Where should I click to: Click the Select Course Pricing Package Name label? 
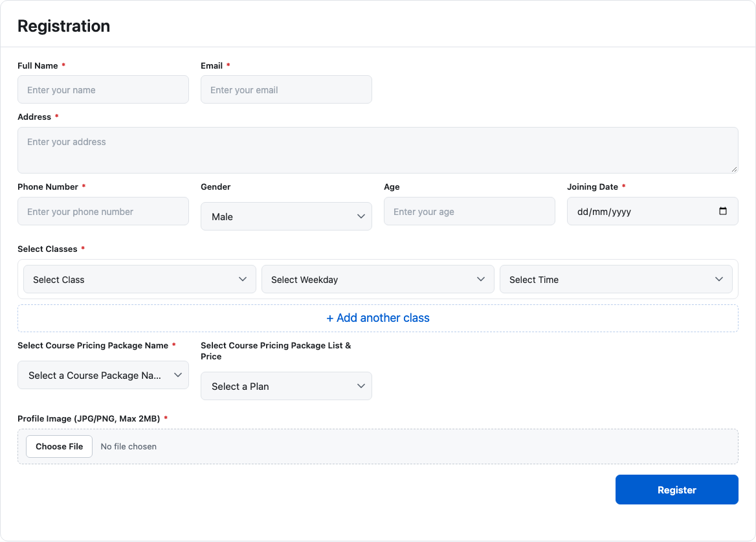tap(93, 345)
